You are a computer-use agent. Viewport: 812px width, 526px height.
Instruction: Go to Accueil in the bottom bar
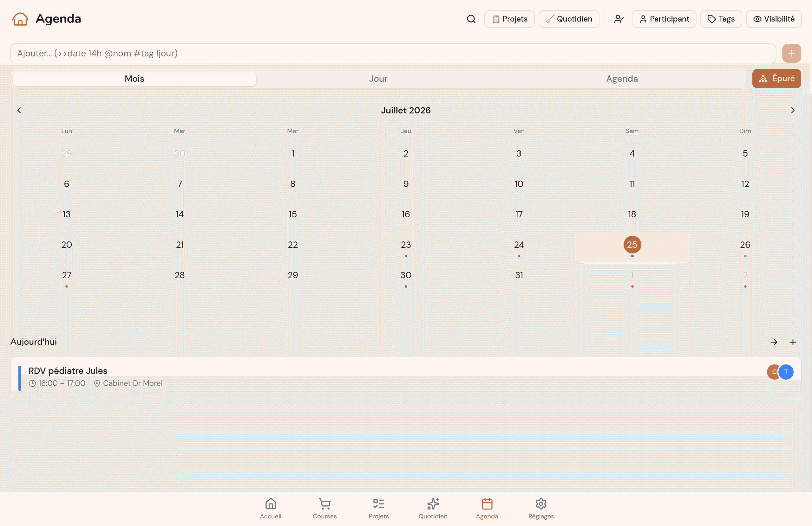tap(271, 509)
